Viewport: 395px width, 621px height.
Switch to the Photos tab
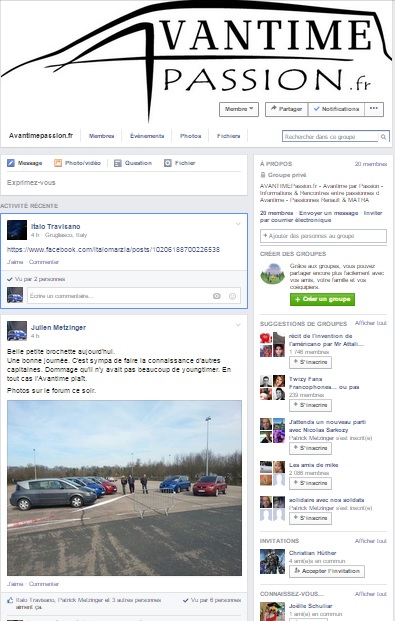point(191,136)
